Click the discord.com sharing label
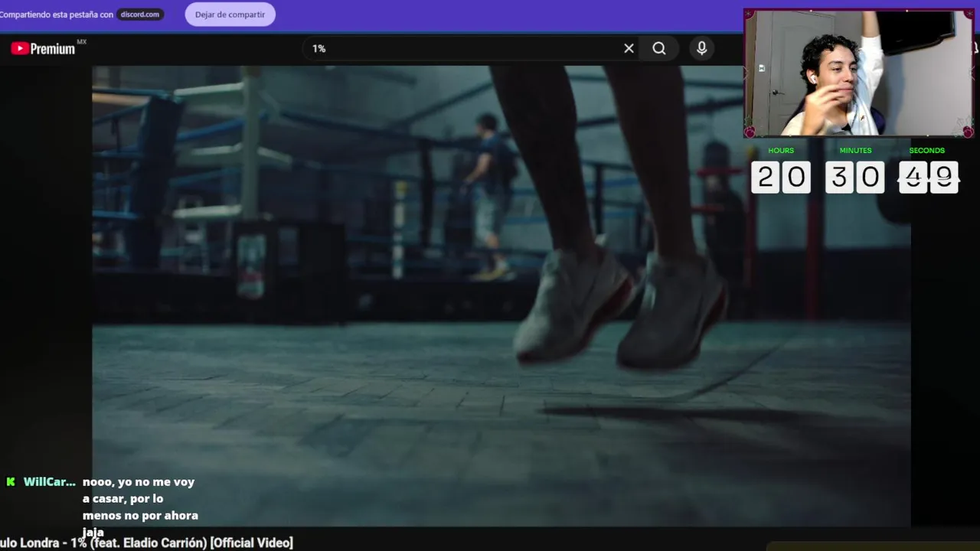Screen dimensions: 980x551 click(140, 15)
